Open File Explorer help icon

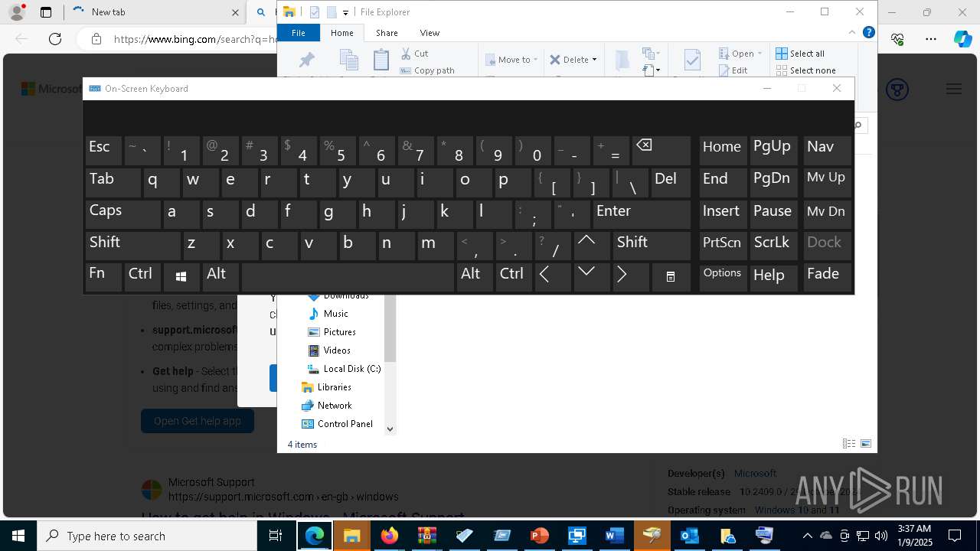click(868, 32)
